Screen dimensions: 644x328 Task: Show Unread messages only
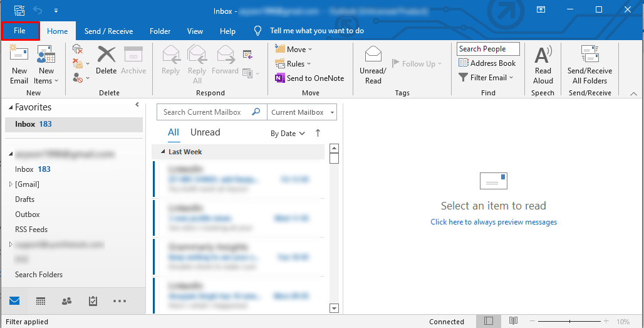tap(205, 132)
